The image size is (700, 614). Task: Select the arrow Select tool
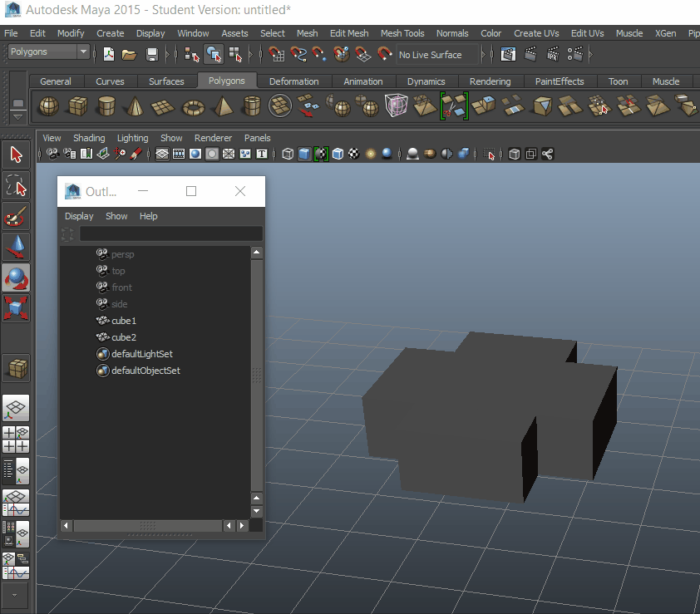[16, 155]
